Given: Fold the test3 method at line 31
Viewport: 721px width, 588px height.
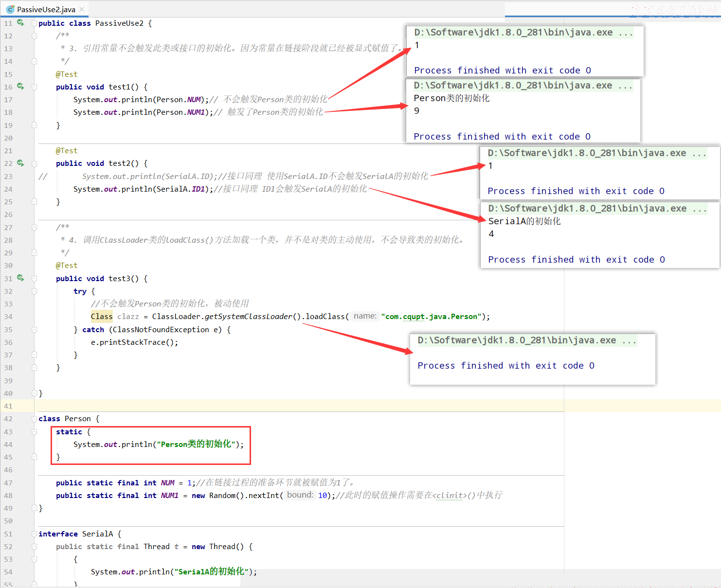Looking at the screenshot, I should 34,279.
